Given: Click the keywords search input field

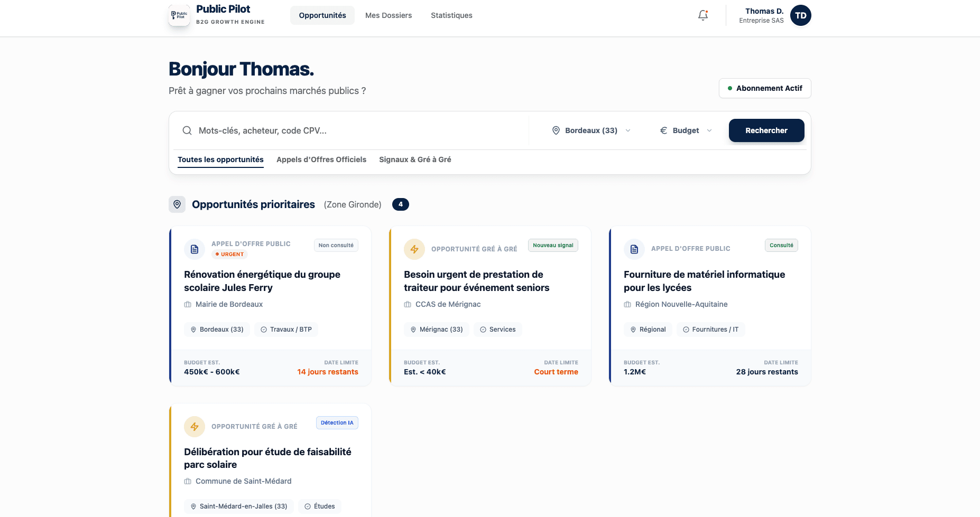Looking at the screenshot, I should click(349, 130).
